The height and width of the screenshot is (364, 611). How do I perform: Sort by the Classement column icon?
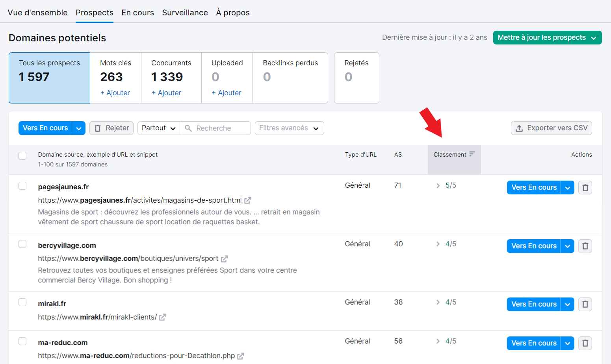pyautogui.click(x=472, y=154)
